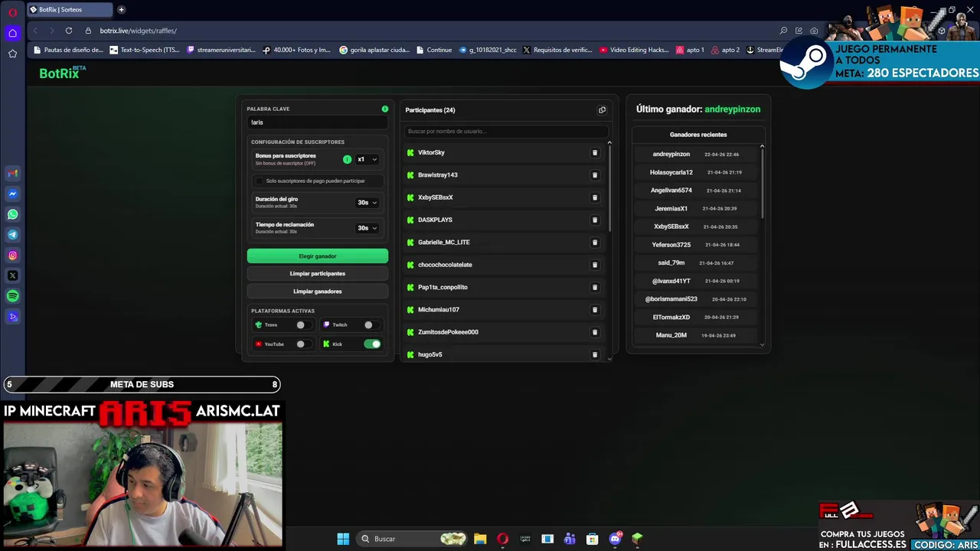Click the BotRix logo link
This screenshot has height=551, width=980.
[x=62, y=73]
